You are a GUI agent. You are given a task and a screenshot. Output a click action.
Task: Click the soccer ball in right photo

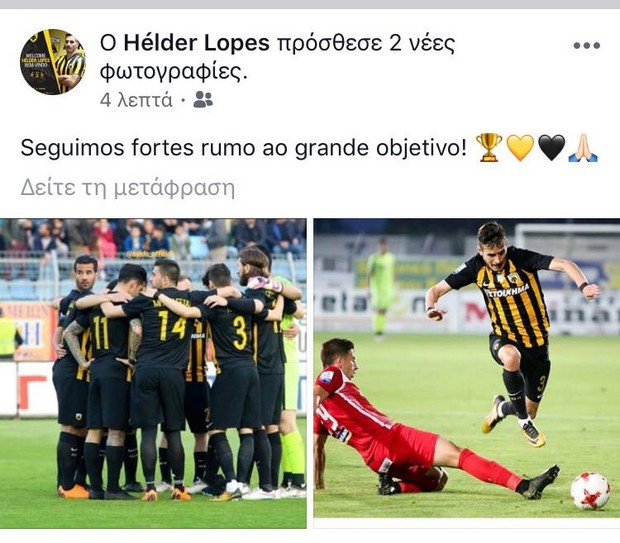(590, 490)
